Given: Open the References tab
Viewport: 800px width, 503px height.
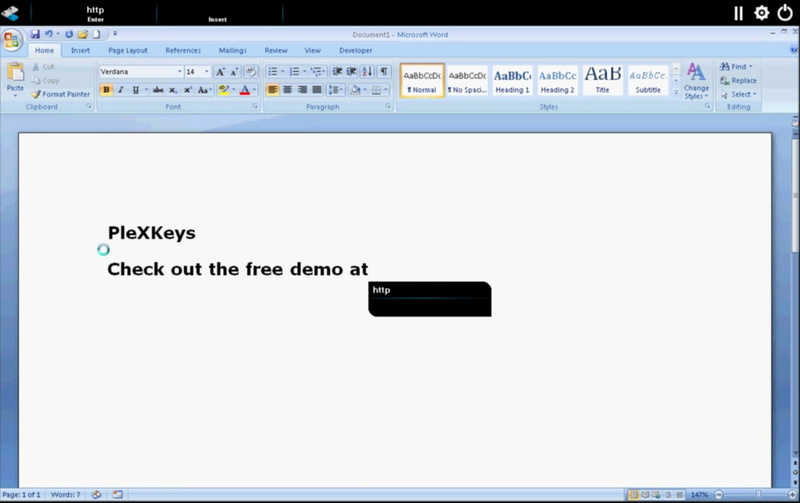Looking at the screenshot, I should point(183,50).
